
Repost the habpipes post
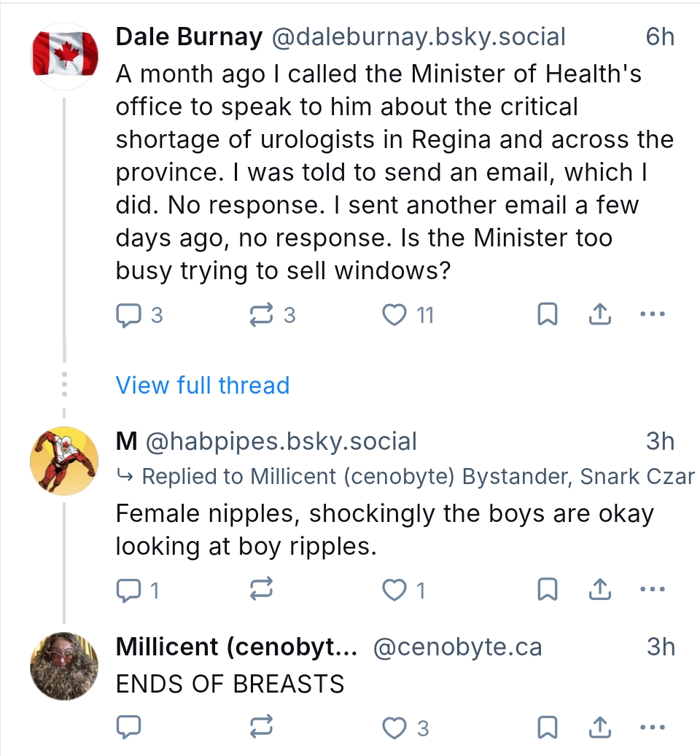coord(260,589)
